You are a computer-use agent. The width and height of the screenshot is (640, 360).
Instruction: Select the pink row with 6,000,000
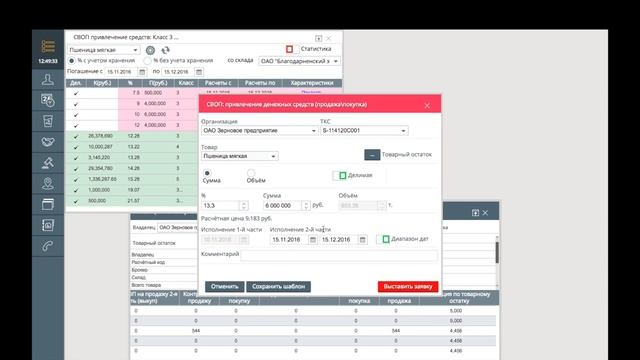[132, 115]
